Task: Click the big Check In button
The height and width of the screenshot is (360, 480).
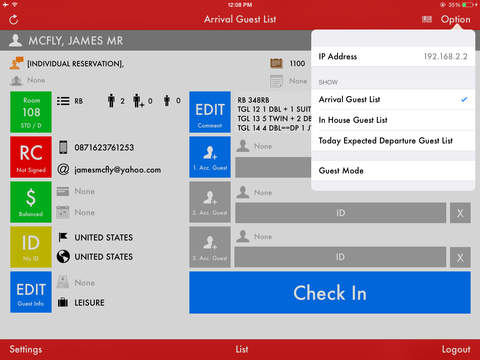Action: point(330,292)
